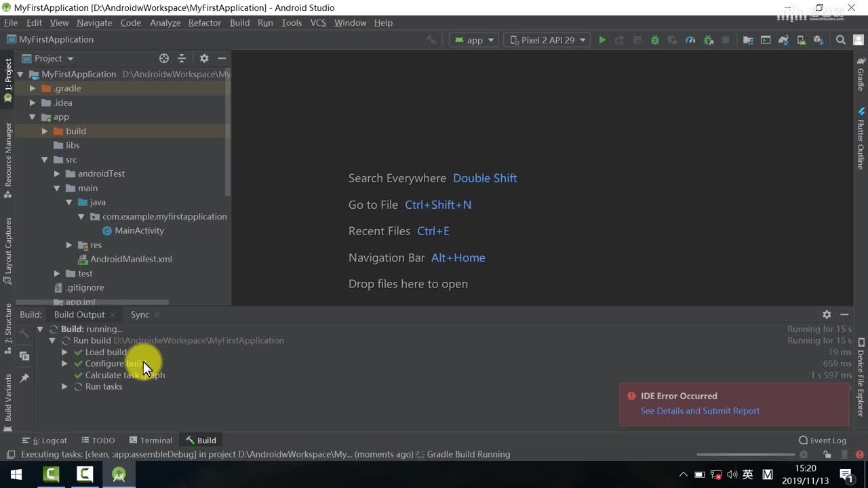Open the Flutter Outline side tab
This screenshot has width=868, height=488.
click(x=861, y=138)
